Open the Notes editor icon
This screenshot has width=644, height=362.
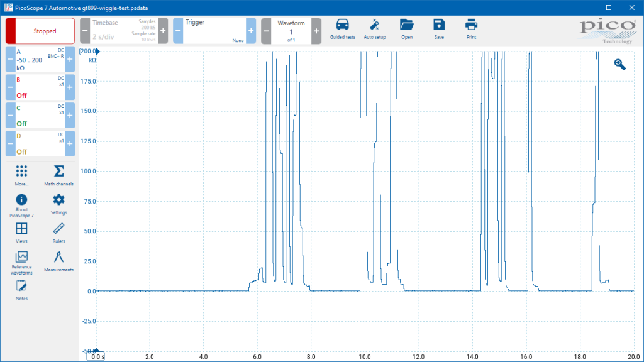click(x=21, y=290)
